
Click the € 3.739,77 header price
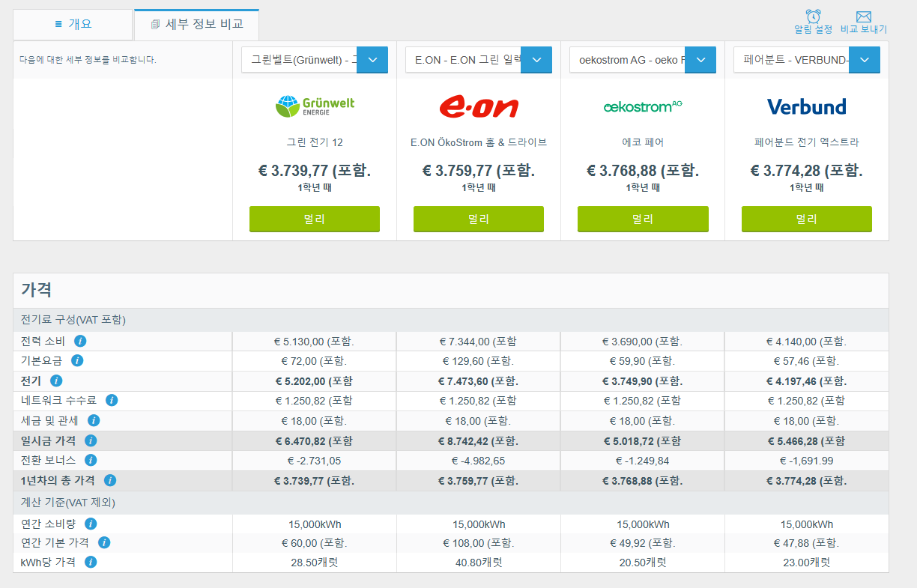coord(315,171)
